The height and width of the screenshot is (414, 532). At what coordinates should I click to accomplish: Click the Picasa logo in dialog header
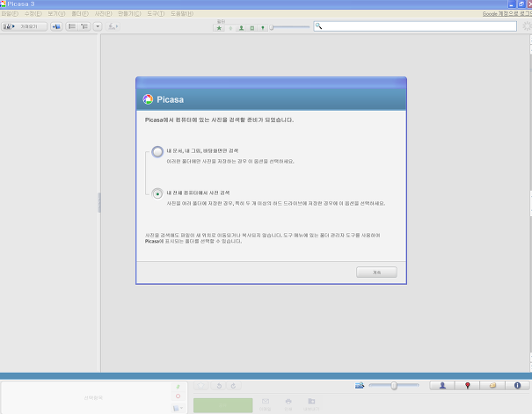point(148,99)
